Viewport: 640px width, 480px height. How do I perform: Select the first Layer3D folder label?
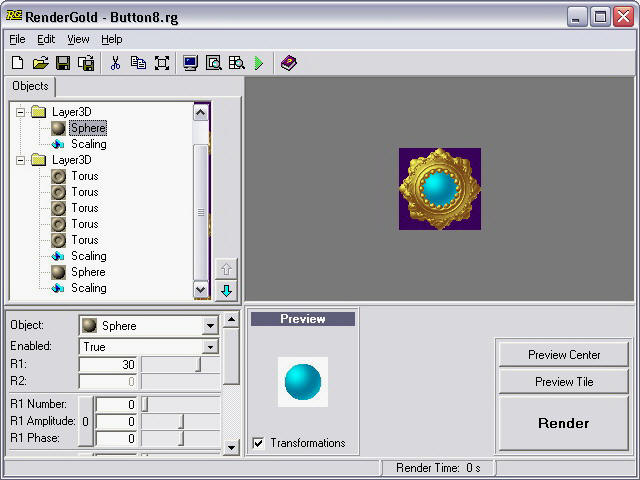pos(71,112)
